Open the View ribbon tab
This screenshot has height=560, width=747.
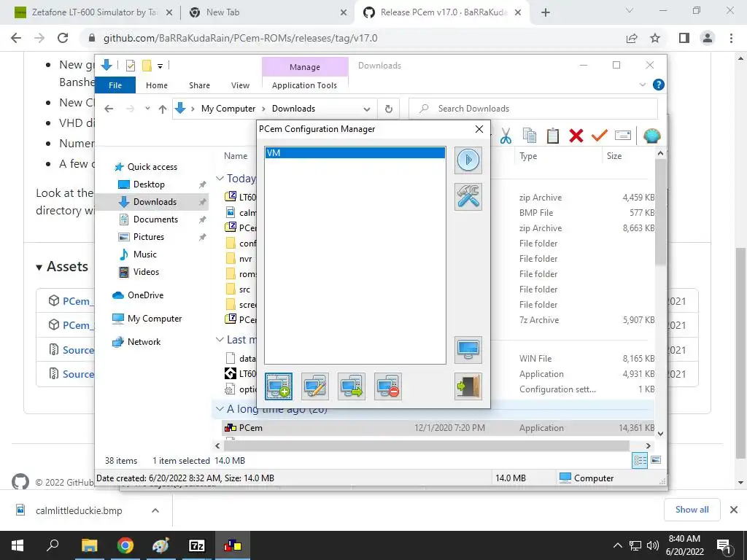click(x=240, y=85)
